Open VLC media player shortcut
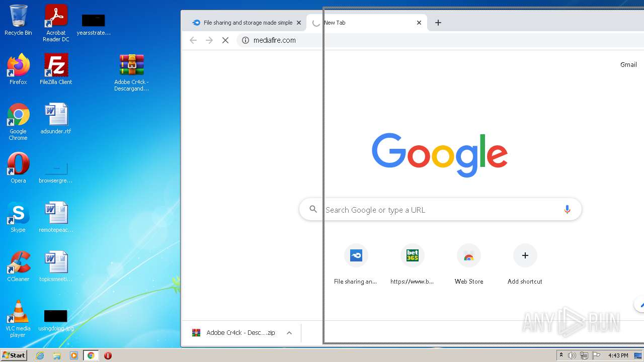Viewport: 644px width, 362px height. tap(18, 319)
